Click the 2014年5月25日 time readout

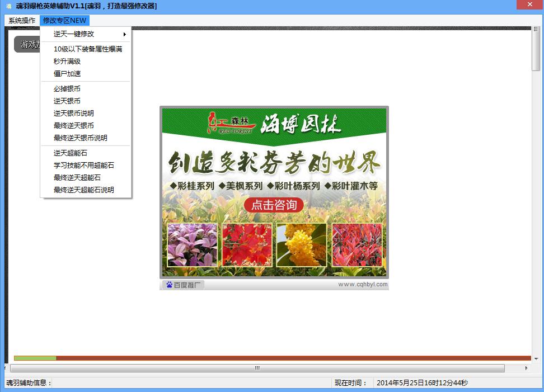(422, 382)
